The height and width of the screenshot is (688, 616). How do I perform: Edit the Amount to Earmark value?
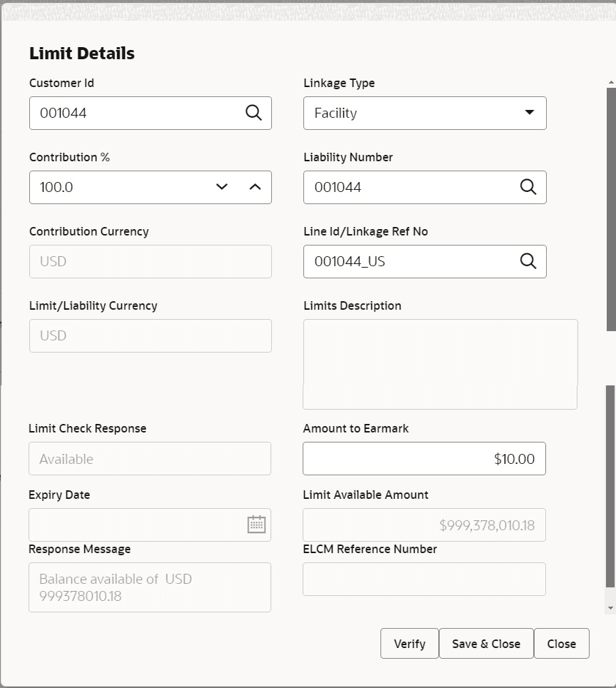click(x=424, y=458)
